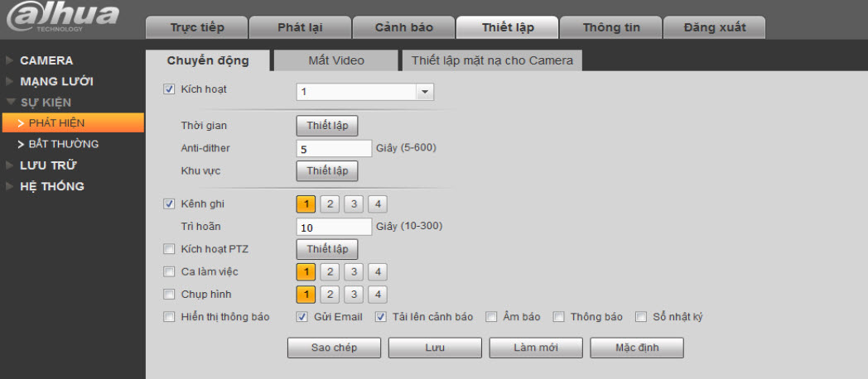Select channel 3 in Chụp hình row
Image resolution: width=868 pixels, height=379 pixels.
tap(353, 294)
